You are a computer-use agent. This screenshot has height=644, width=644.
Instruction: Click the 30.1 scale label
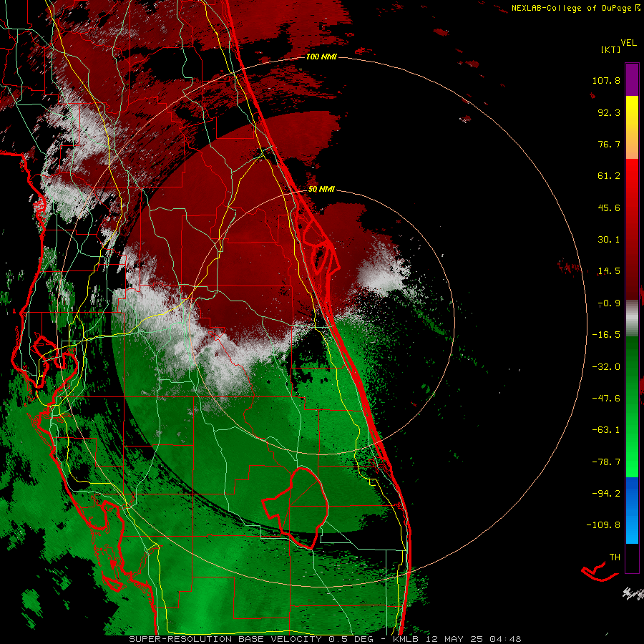(x=609, y=240)
